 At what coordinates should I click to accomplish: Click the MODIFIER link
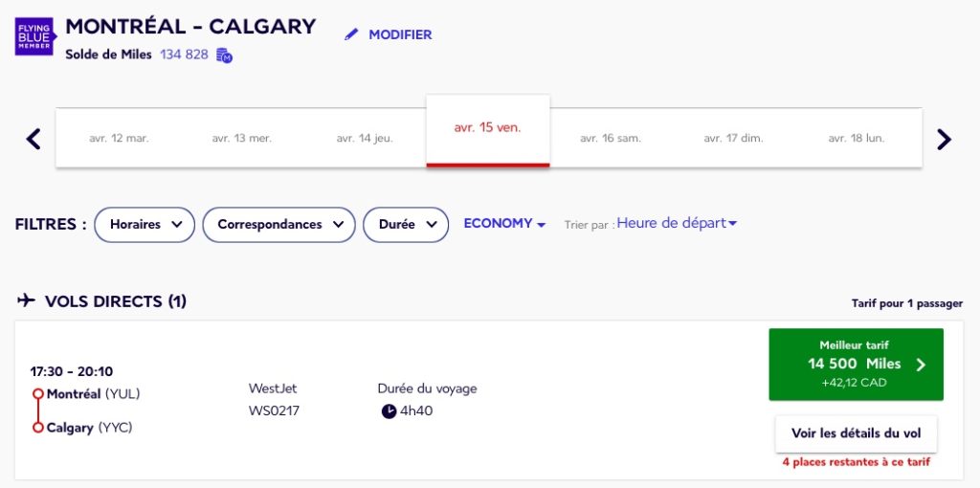point(400,34)
